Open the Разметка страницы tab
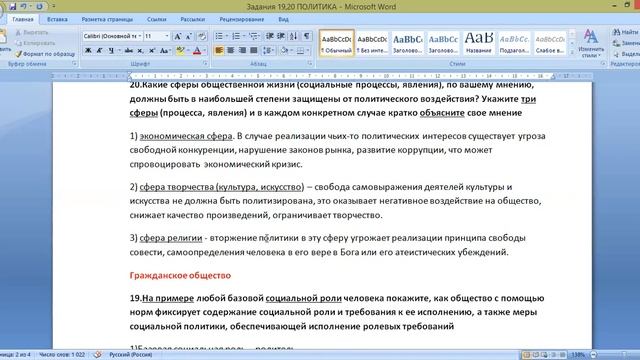Viewport: 640px width, 360px height. (x=107, y=19)
